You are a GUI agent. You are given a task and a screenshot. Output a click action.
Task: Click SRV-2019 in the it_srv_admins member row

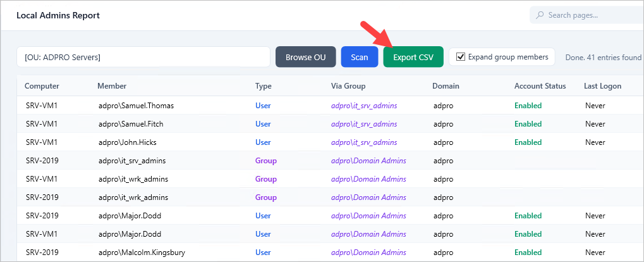42,160
